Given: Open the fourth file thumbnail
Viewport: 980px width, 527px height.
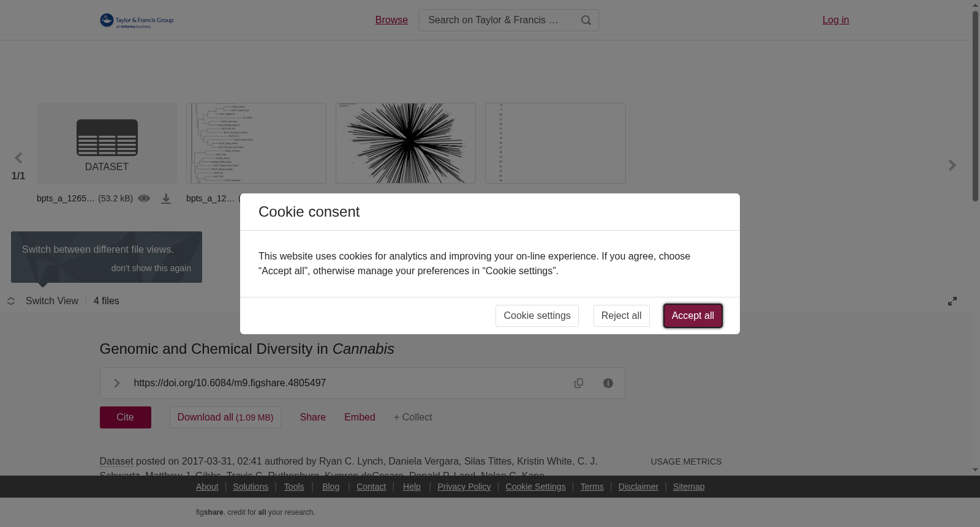Looking at the screenshot, I should [x=556, y=143].
